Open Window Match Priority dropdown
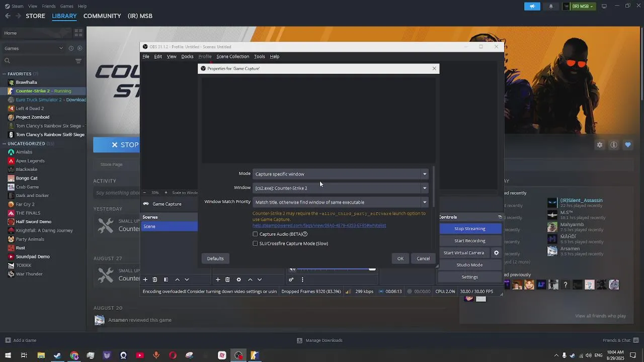Screen dimensions: 644x362 coord(341,202)
